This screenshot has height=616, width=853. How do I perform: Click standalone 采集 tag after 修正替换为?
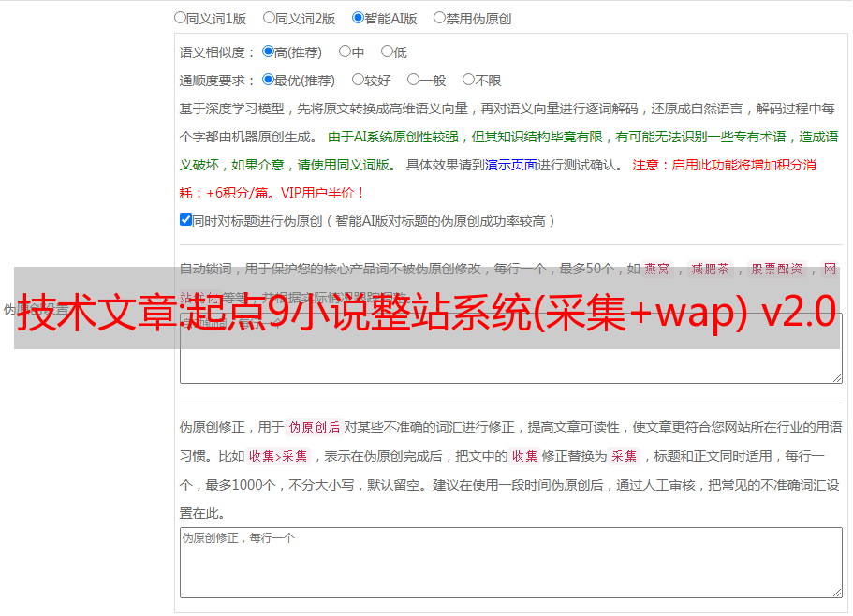(624, 456)
